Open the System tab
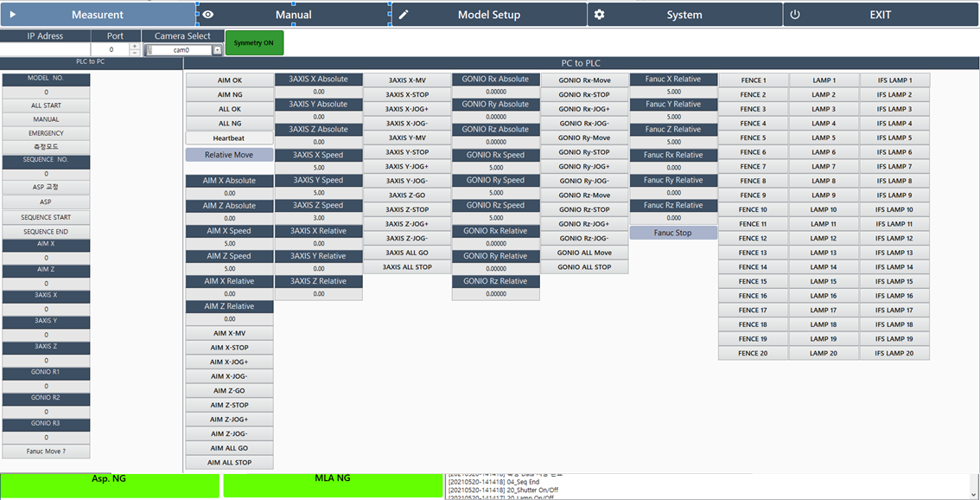The width and height of the screenshot is (980, 500). click(x=684, y=15)
